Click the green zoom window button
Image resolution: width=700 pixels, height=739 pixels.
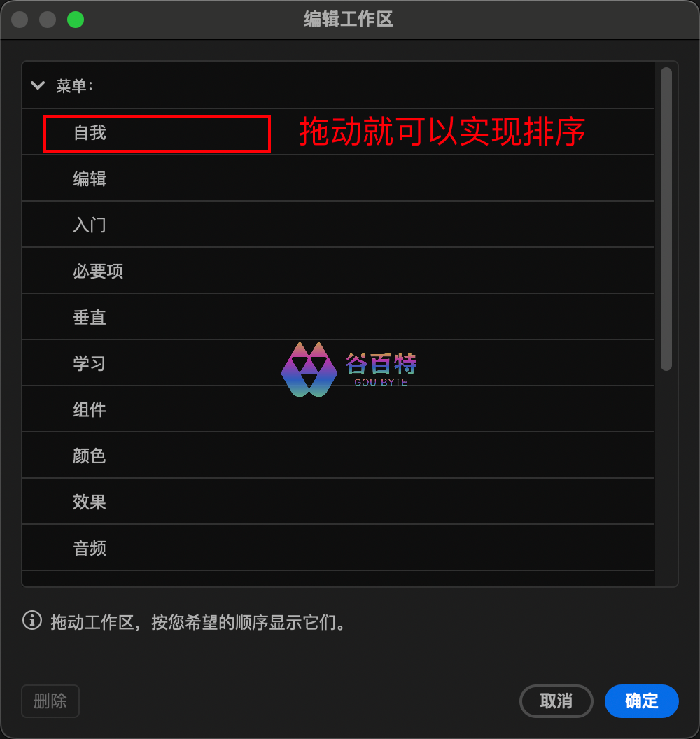[76, 20]
